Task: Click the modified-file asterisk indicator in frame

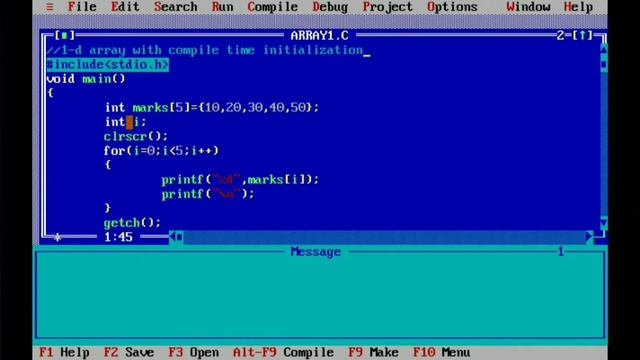Action: pos(58,237)
